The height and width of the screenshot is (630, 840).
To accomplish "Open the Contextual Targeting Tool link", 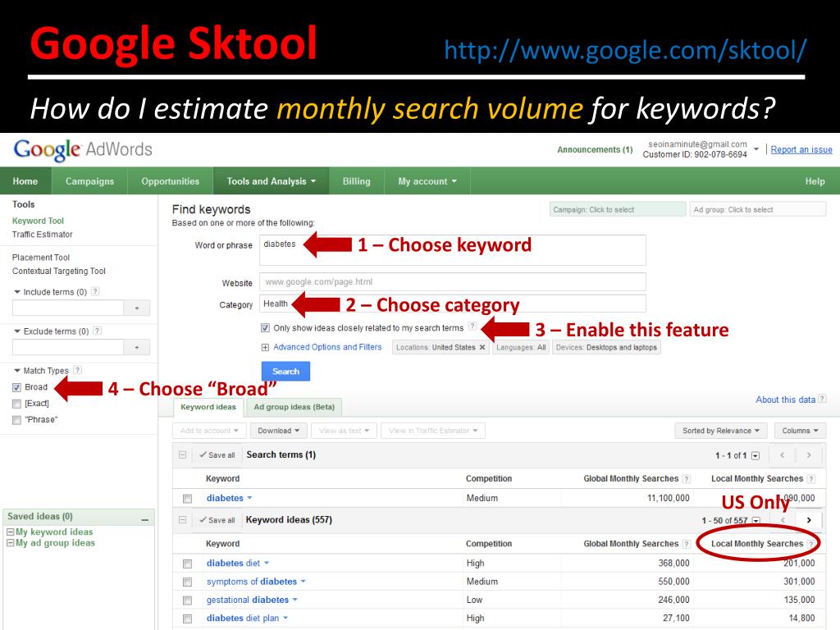I will click(59, 271).
